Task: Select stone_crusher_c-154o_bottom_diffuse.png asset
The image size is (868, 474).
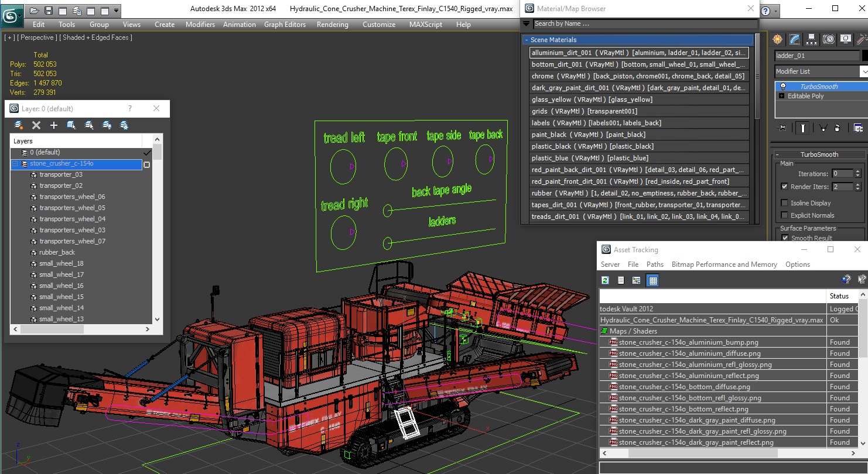Action: click(684, 387)
